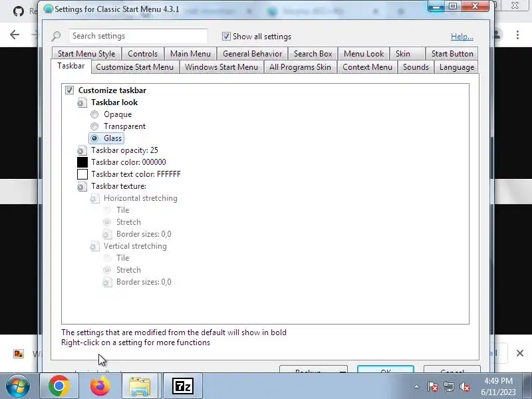Click the network tray icon
Screen dimensions: 532x399
(x=448, y=386)
